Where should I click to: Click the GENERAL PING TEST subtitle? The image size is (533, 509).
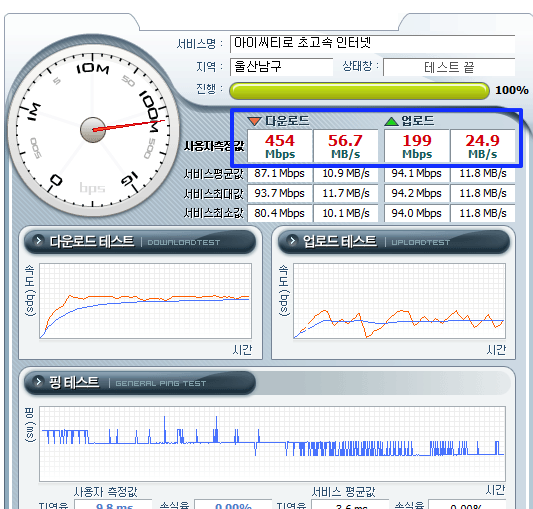[x=161, y=384]
